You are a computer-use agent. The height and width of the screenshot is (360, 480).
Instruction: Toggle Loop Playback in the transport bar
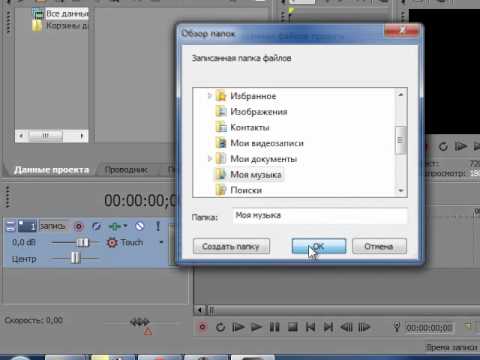[220, 327]
